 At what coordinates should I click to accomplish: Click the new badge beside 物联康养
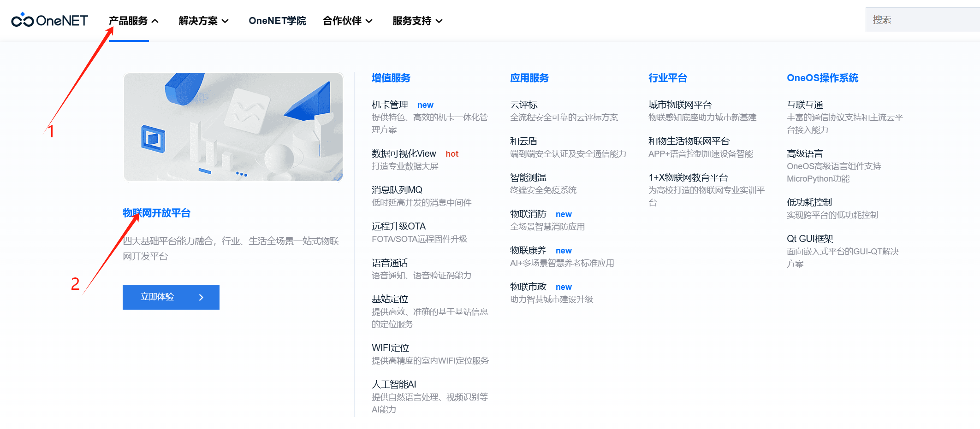point(564,251)
